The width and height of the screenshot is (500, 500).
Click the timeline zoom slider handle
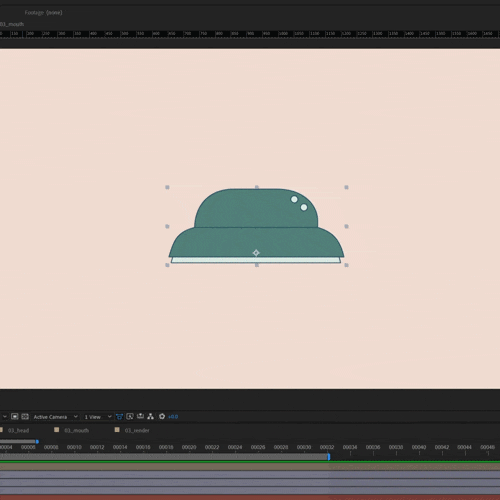tap(37, 441)
